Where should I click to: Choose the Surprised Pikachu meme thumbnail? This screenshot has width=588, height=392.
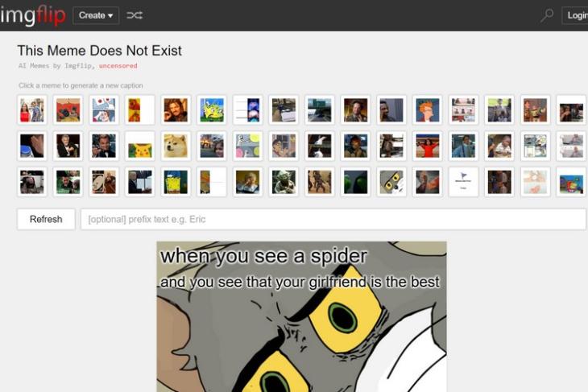140,146
